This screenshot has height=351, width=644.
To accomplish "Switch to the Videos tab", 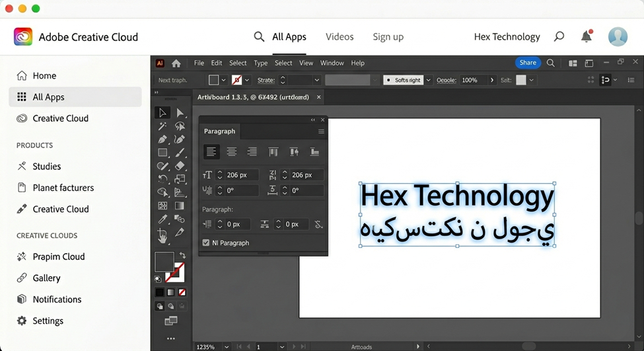I will tap(340, 36).
